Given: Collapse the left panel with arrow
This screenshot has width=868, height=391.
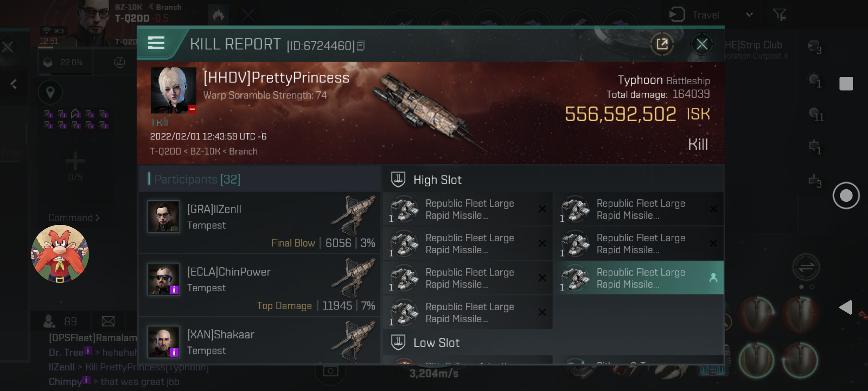Looking at the screenshot, I should 14,84.
